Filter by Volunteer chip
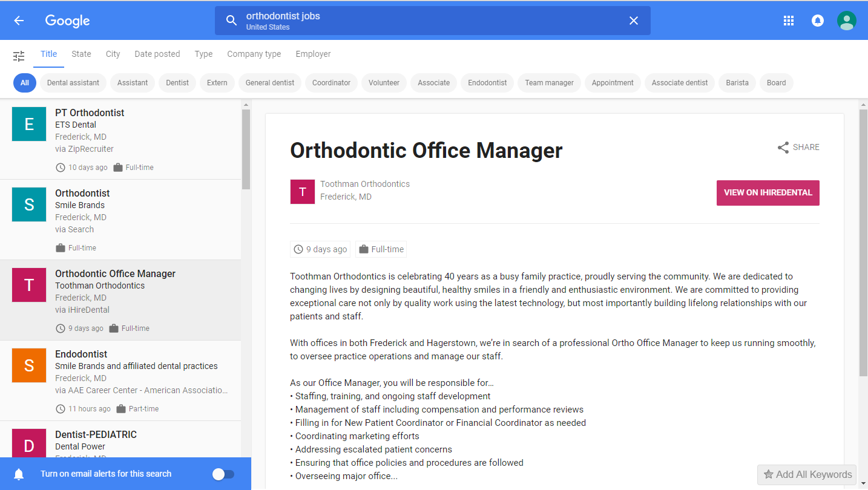Image resolution: width=868 pixels, height=490 pixels. [x=384, y=83]
